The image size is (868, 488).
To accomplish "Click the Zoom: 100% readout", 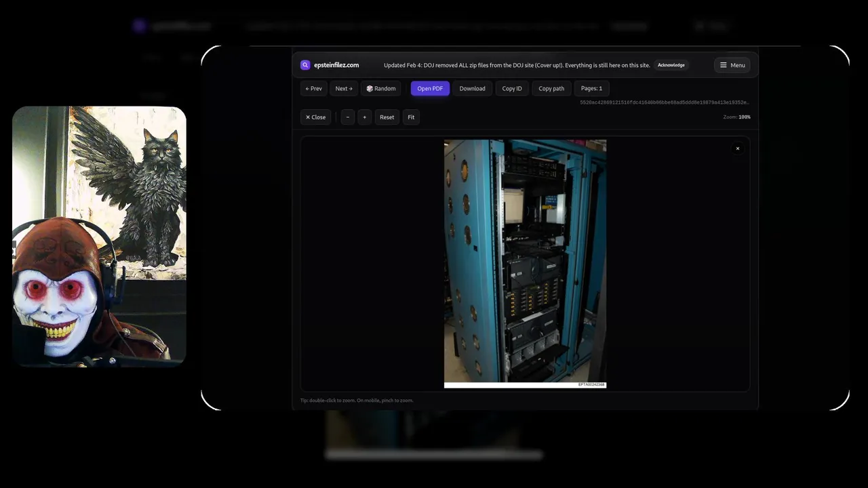I will pos(736,117).
